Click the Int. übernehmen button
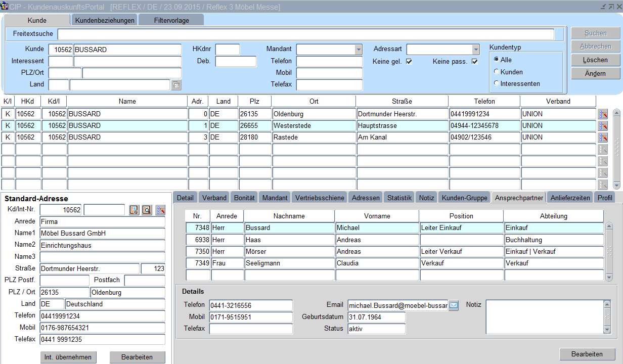This screenshot has width=623, height=364. tap(68, 357)
